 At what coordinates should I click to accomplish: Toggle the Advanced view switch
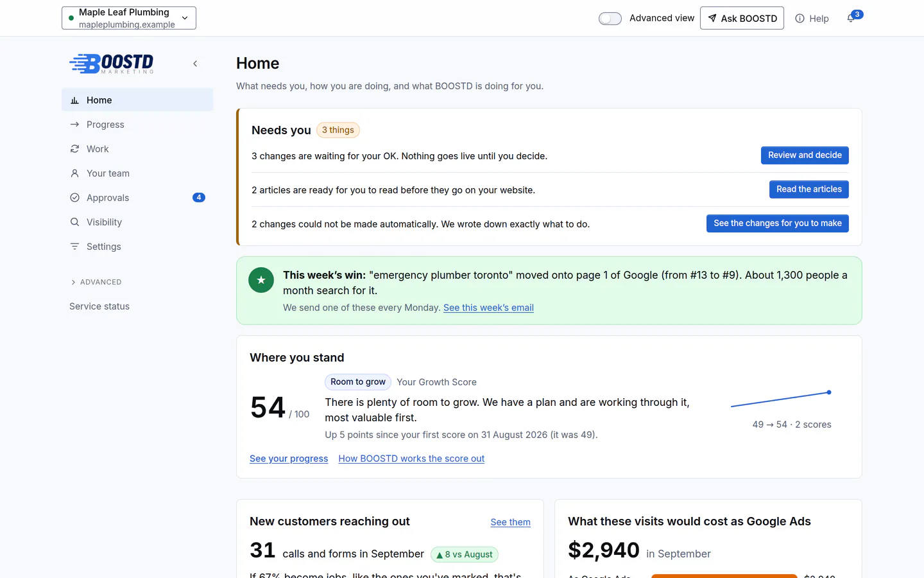(x=610, y=19)
